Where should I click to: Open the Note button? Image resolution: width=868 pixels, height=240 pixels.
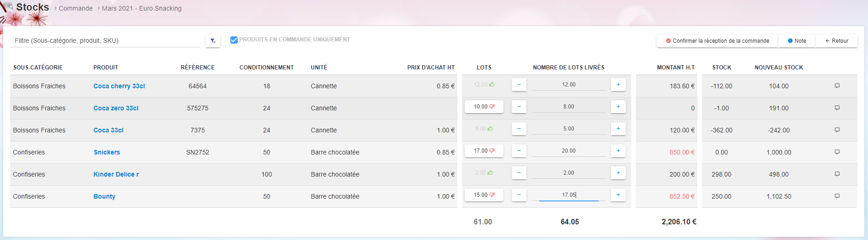coord(797,41)
